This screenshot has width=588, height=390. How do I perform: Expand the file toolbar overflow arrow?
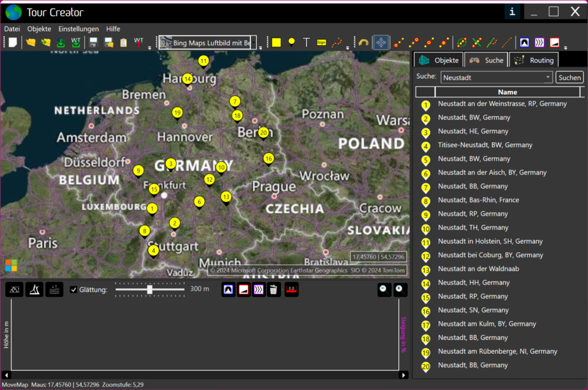point(149,48)
